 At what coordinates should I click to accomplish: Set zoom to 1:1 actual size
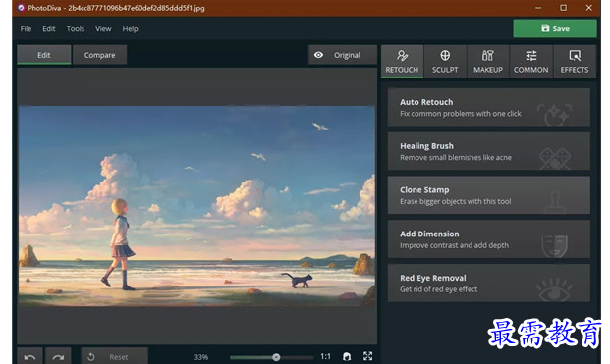[325, 356]
